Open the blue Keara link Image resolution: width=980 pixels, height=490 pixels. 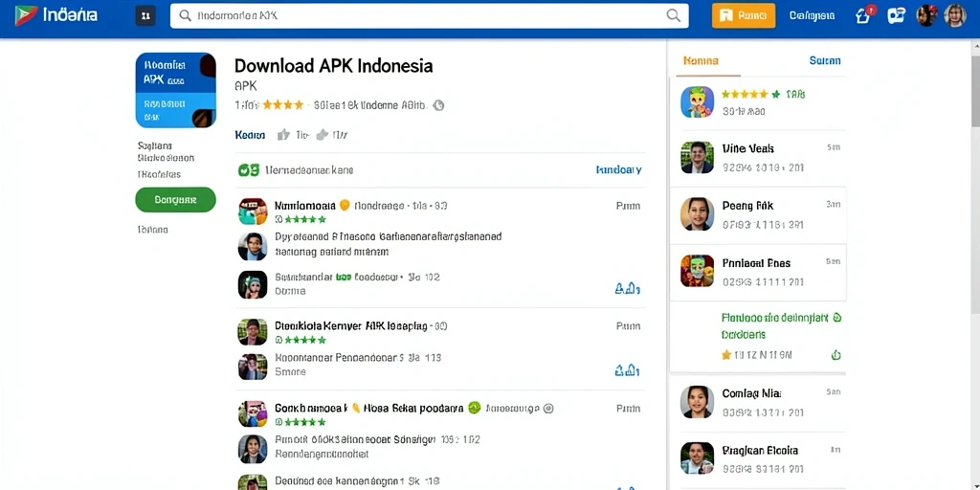250,135
